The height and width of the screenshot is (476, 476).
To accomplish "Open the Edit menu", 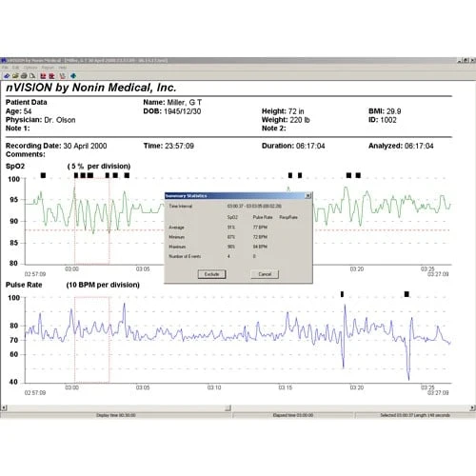I will [16, 68].
